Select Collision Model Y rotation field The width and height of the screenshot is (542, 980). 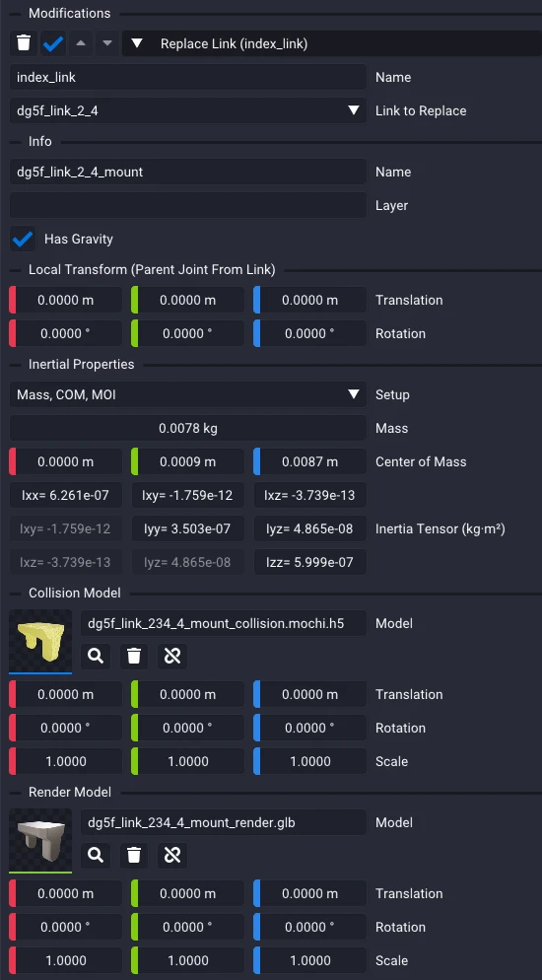point(187,729)
